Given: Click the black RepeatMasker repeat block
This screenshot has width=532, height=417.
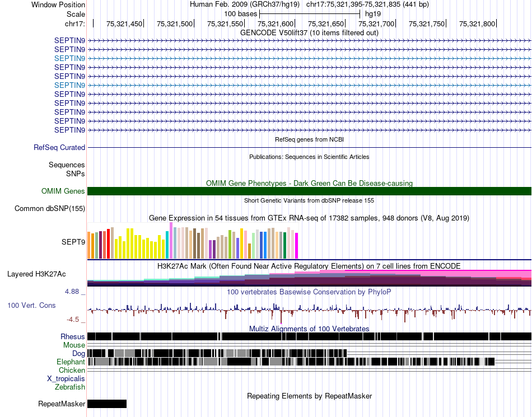Looking at the screenshot, I should click(x=107, y=404).
